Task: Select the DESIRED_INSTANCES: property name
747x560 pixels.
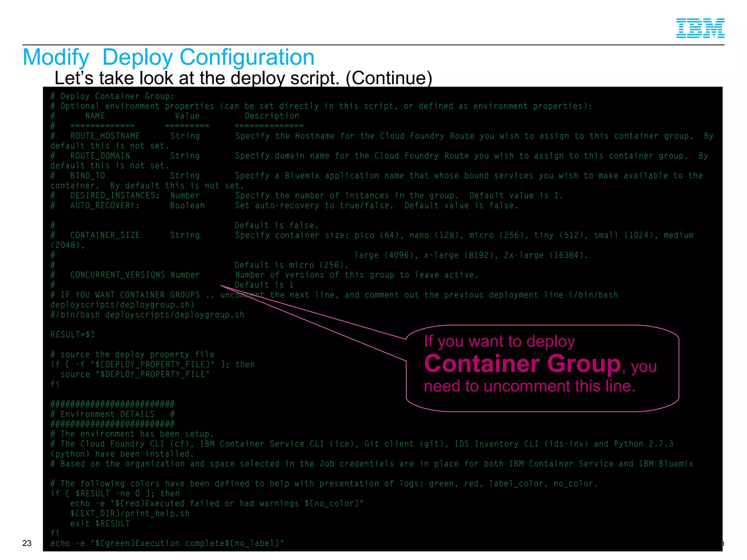Action: click(115, 196)
